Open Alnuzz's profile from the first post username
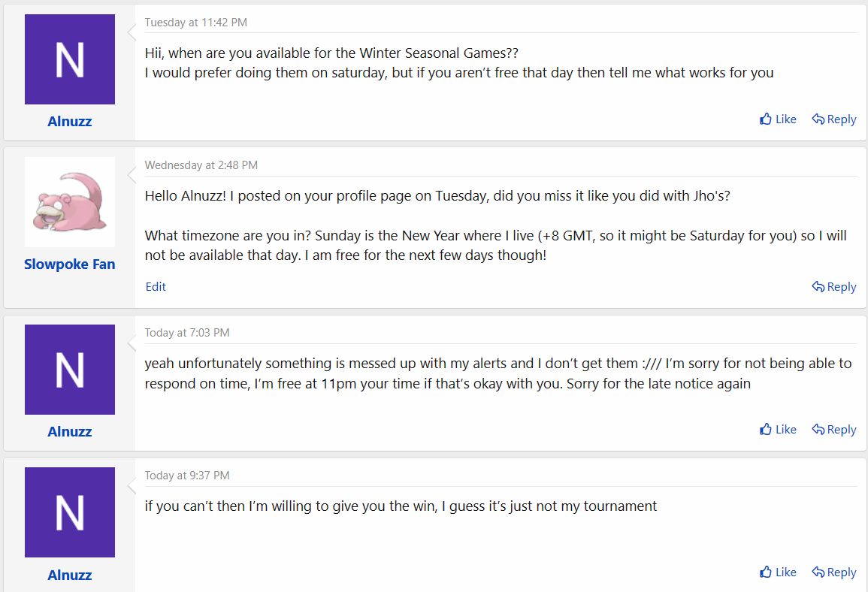868x592 pixels. click(70, 121)
